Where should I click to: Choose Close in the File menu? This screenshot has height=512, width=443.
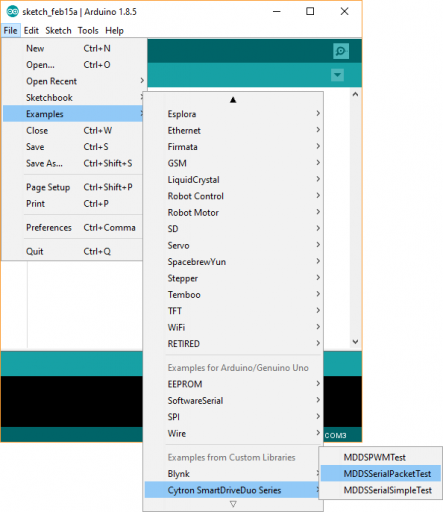(x=73, y=130)
